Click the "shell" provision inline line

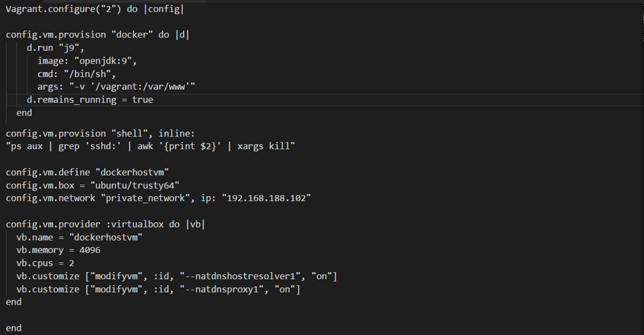click(x=100, y=133)
